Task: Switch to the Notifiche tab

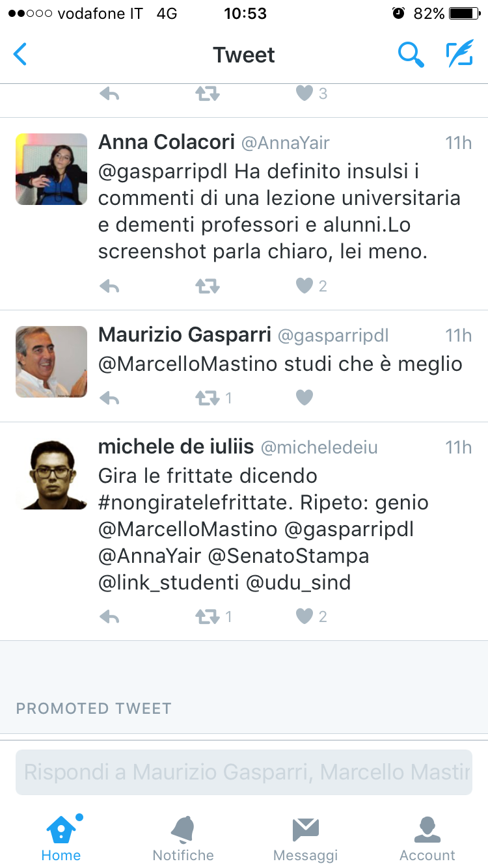Action: [183, 838]
